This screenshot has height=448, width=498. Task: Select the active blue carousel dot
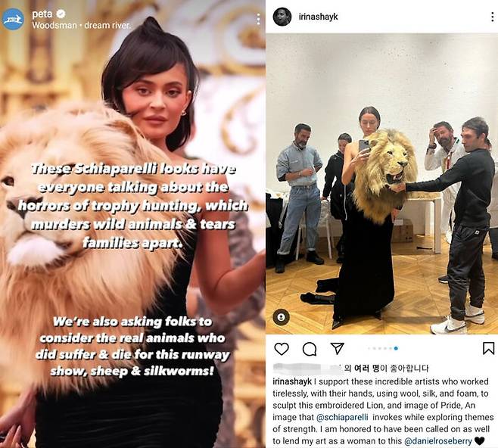396,348
